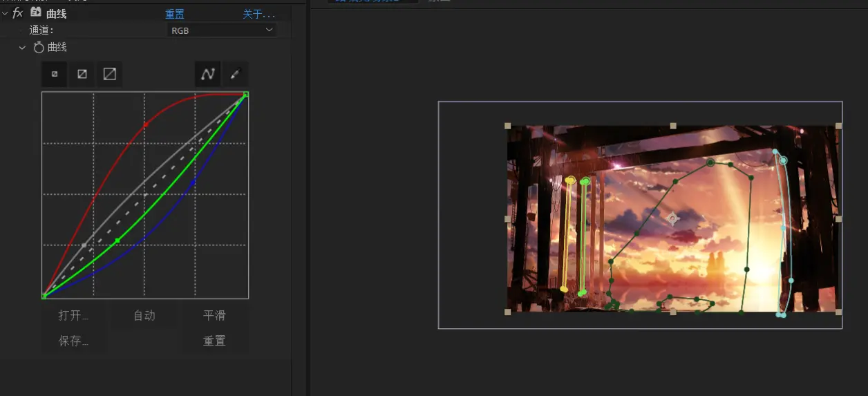Activate the bezier curve point tool

(207, 74)
